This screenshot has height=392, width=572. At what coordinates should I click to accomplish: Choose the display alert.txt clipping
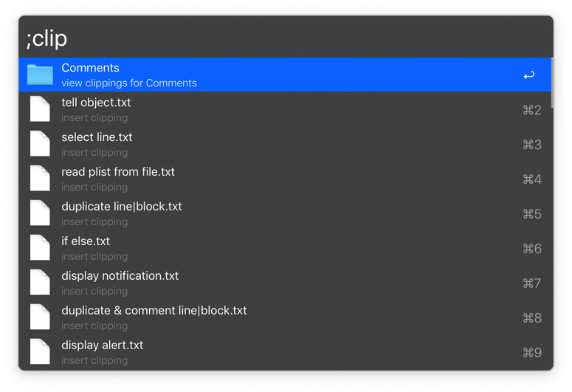click(103, 352)
